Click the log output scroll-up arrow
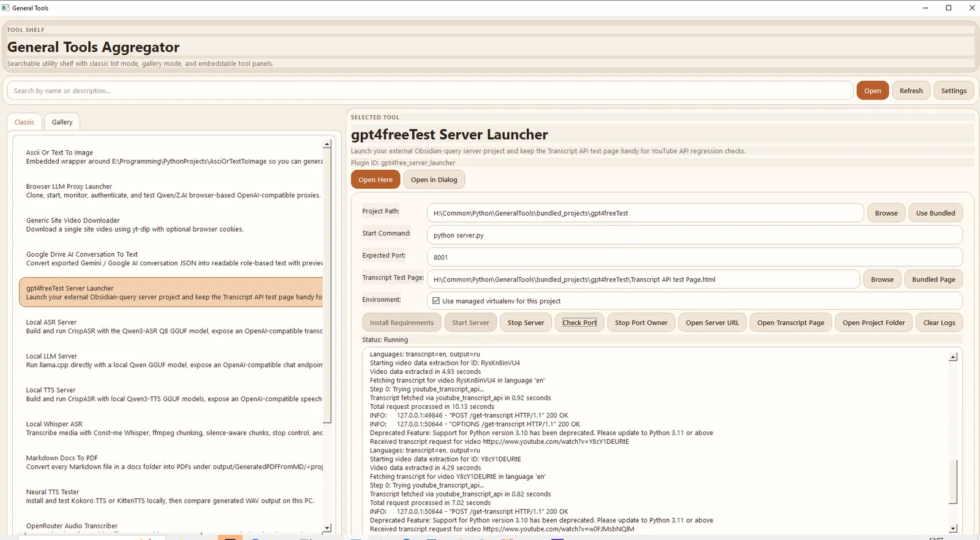This screenshot has width=980, height=540. pos(953,357)
